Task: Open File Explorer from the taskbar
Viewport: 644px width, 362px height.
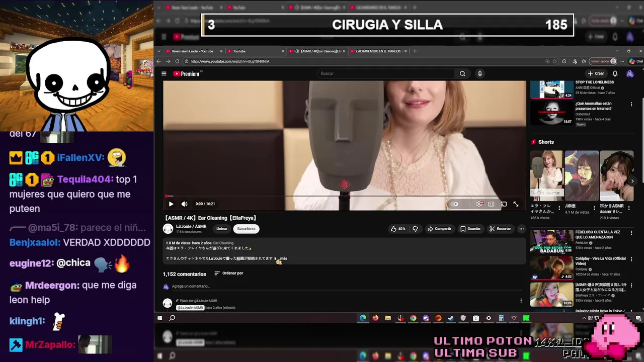Action: click(x=388, y=318)
